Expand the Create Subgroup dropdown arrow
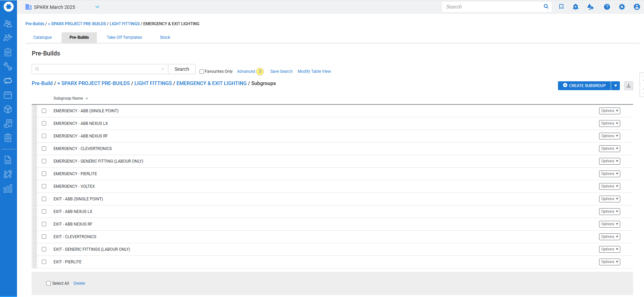This screenshot has width=644, height=297. click(615, 86)
